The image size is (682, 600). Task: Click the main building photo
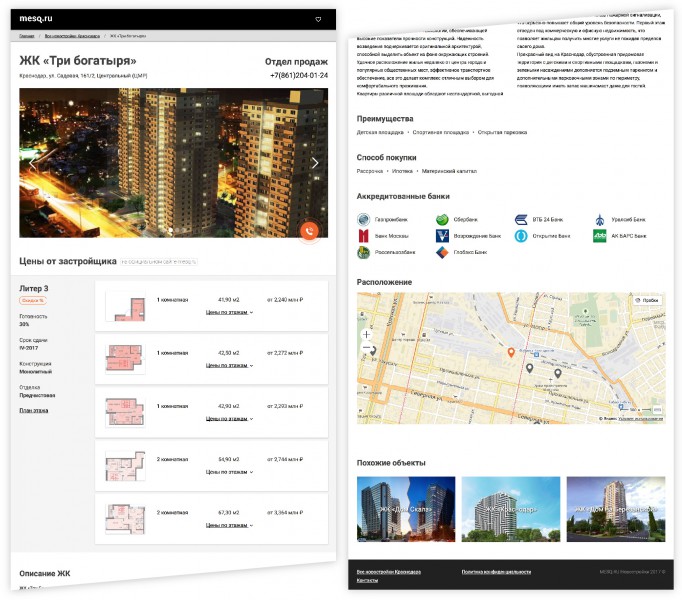174,163
